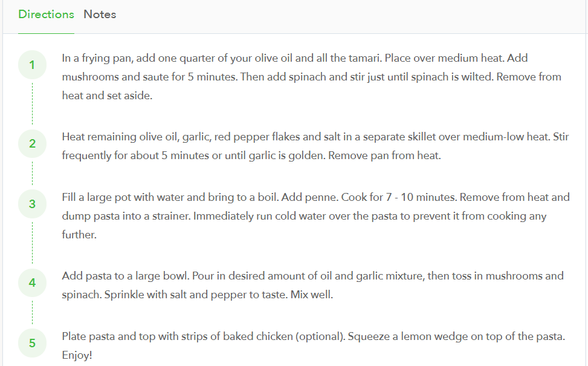The height and width of the screenshot is (366, 588).
Task: Click the step 3 number circle
Action: pos(32,204)
